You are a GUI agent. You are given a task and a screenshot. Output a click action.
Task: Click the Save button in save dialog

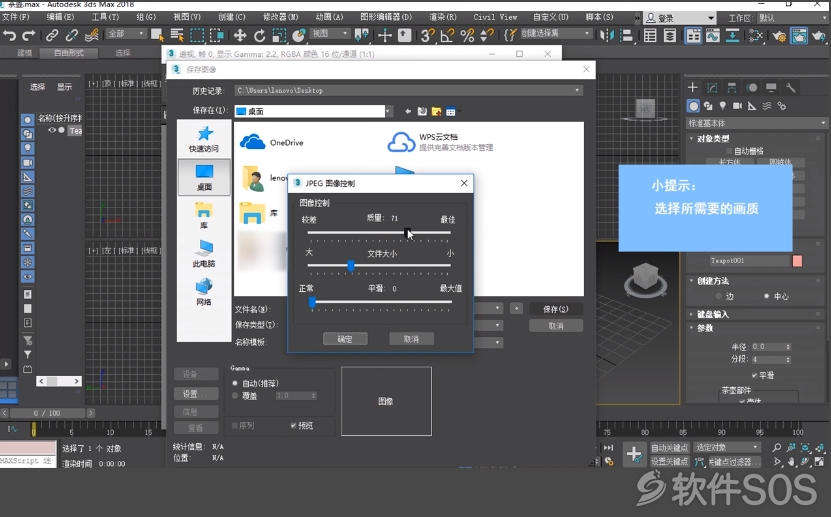pyautogui.click(x=555, y=309)
